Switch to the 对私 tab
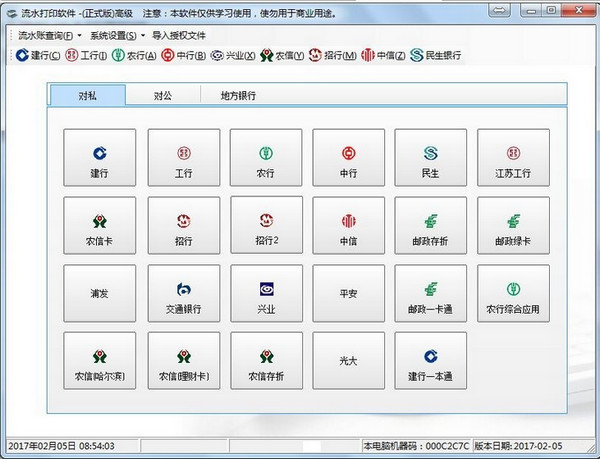The image size is (600, 459). pos(87,95)
